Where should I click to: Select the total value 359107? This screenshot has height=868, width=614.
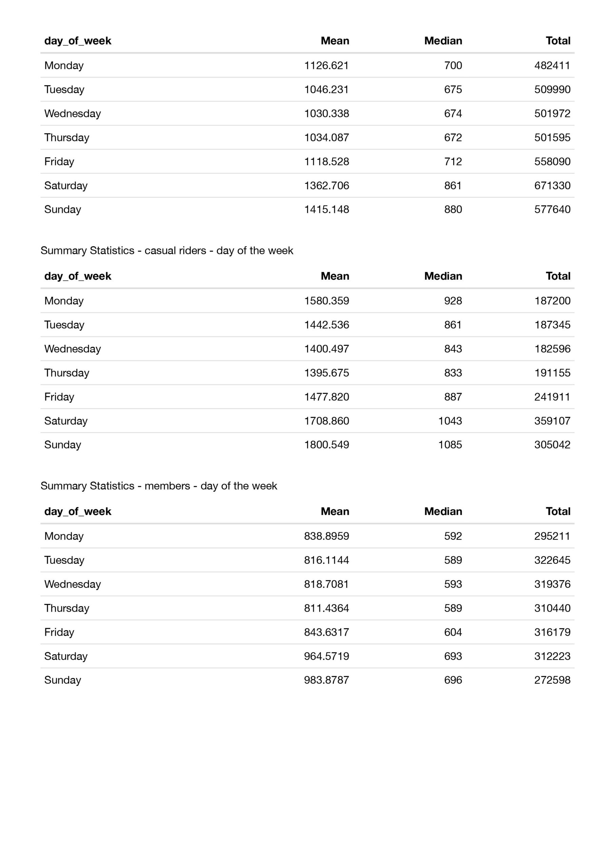552,421
